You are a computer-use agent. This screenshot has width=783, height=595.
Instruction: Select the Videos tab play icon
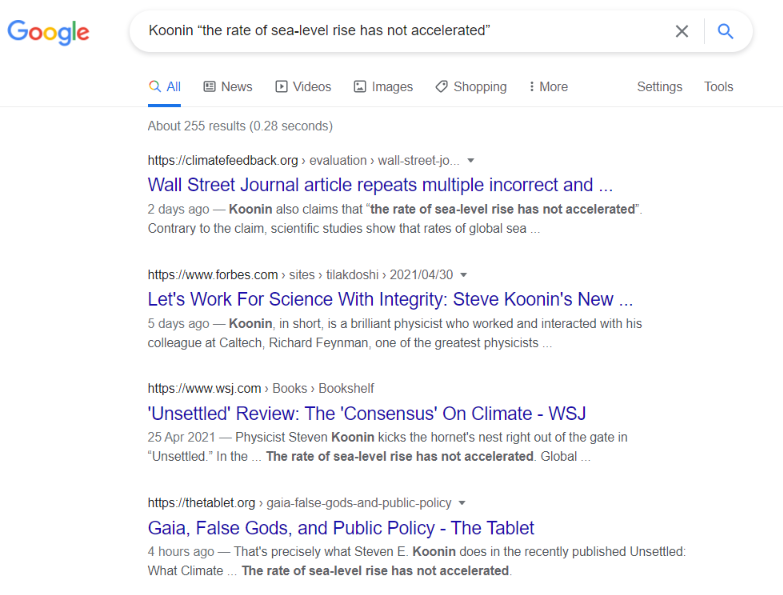coord(281,87)
